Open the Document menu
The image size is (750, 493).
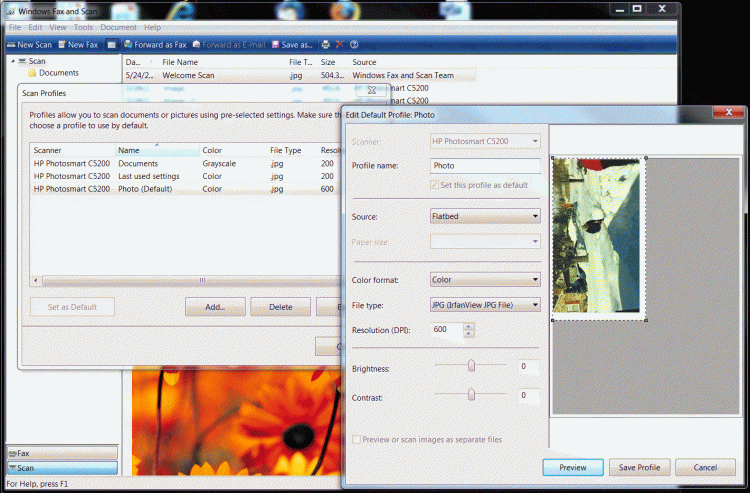tap(118, 27)
